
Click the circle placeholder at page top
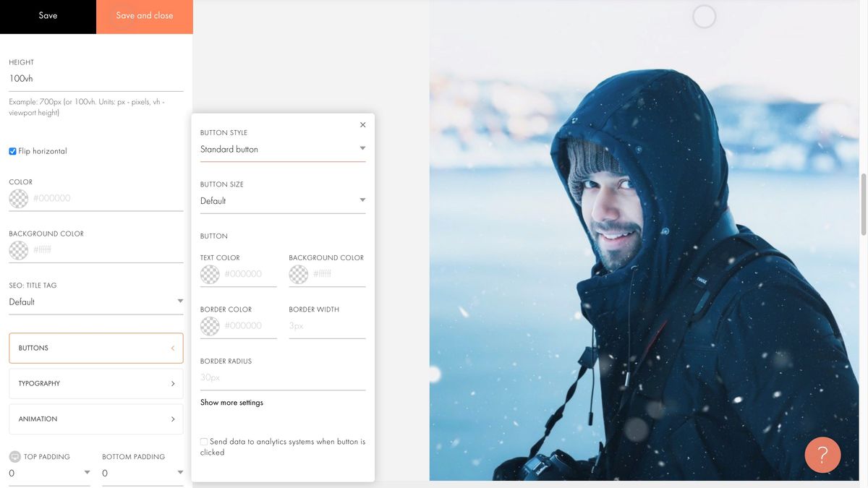tap(704, 15)
